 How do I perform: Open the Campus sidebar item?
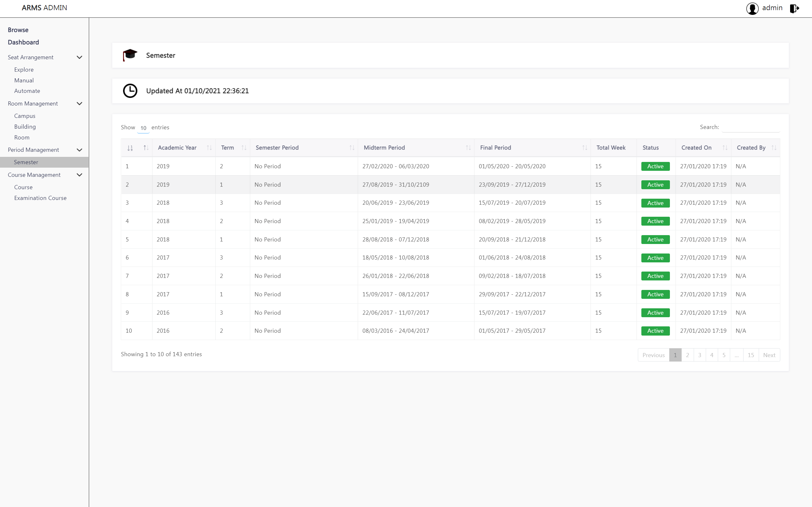24,116
